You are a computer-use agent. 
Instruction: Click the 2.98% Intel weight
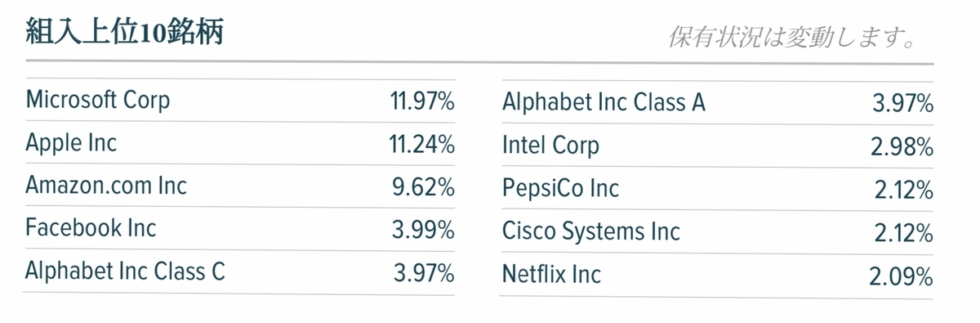point(902,147)
